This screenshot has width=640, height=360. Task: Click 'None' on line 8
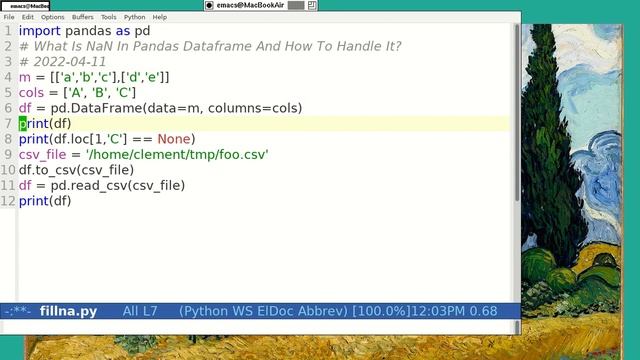tap(174, 139)
